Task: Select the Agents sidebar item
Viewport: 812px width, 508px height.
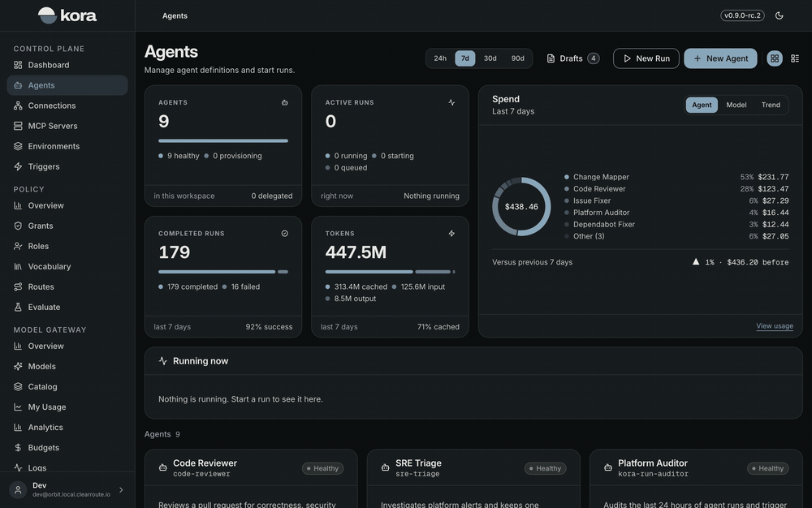Action: [x=67, y=85]
